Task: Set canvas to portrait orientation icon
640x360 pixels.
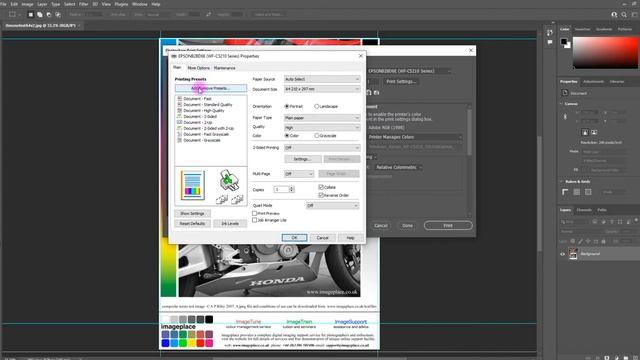Action: tap(584, 132)
